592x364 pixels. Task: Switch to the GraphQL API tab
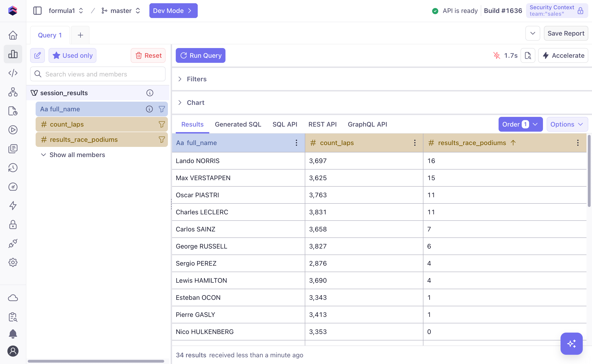click(x=367, y=124)
